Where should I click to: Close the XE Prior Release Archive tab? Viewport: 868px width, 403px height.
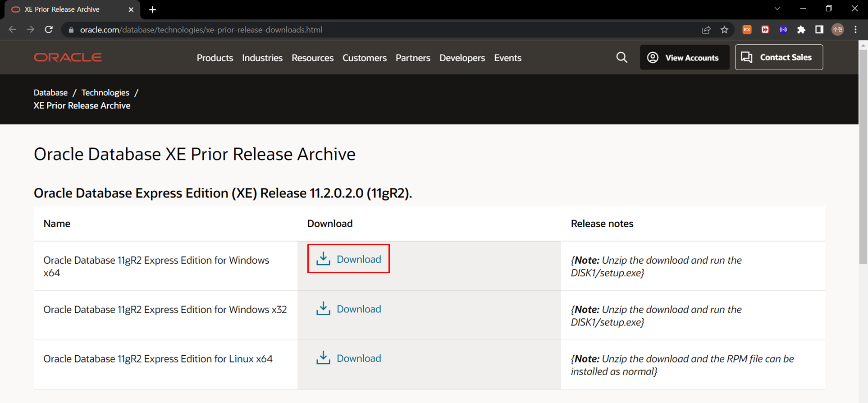[x=131, y=9]
